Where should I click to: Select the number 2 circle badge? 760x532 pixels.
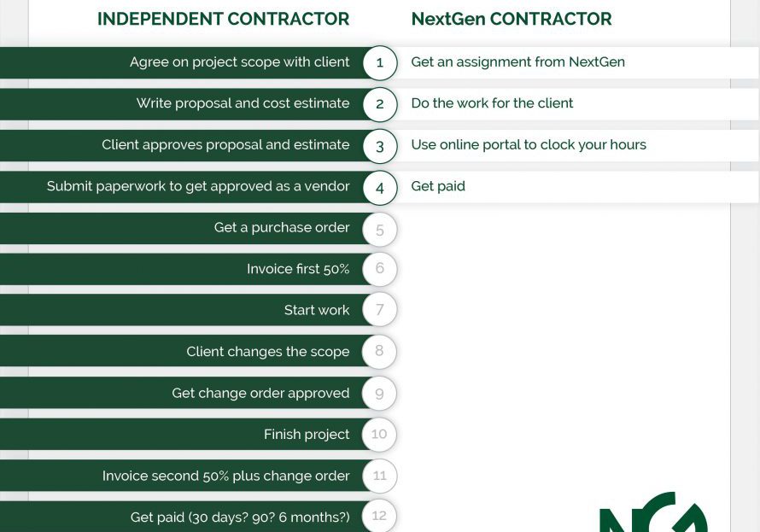pos(379,104)
